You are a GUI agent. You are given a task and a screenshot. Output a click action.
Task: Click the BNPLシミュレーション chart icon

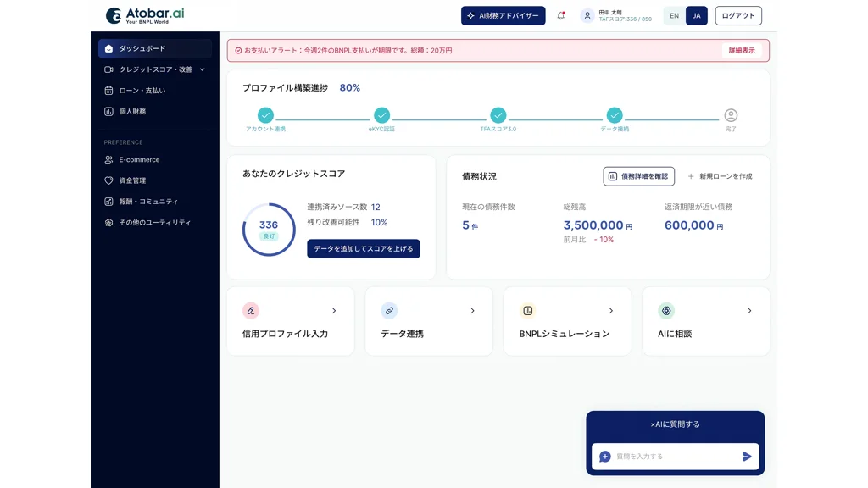pyautogui.click(x=527, y=311)
